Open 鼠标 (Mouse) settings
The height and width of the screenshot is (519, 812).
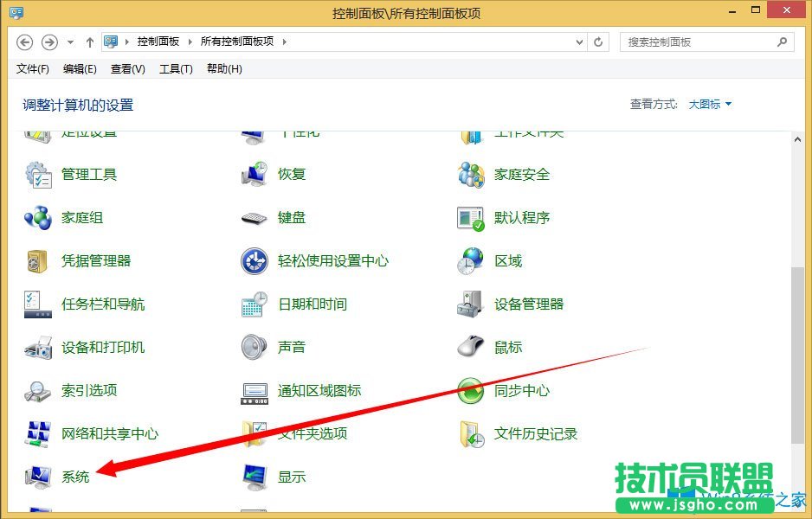pos(506,347)
